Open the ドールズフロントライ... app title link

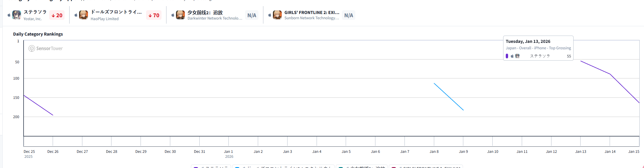(116, 12)
